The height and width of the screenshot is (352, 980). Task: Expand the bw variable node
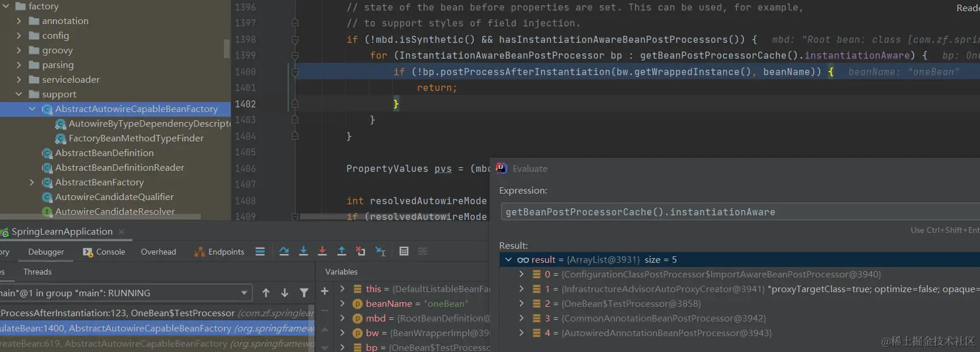coord(342,333)
